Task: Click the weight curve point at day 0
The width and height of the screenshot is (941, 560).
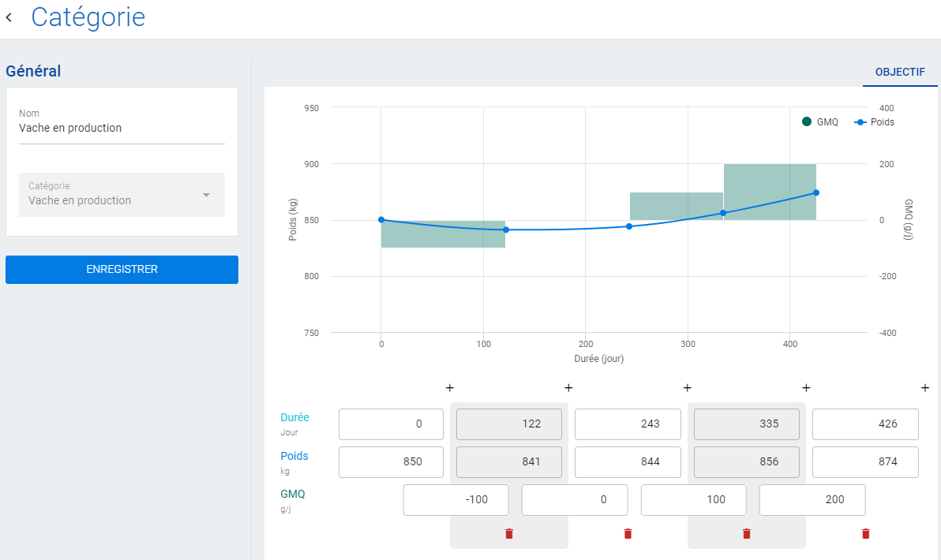Action: pos(381,220)
